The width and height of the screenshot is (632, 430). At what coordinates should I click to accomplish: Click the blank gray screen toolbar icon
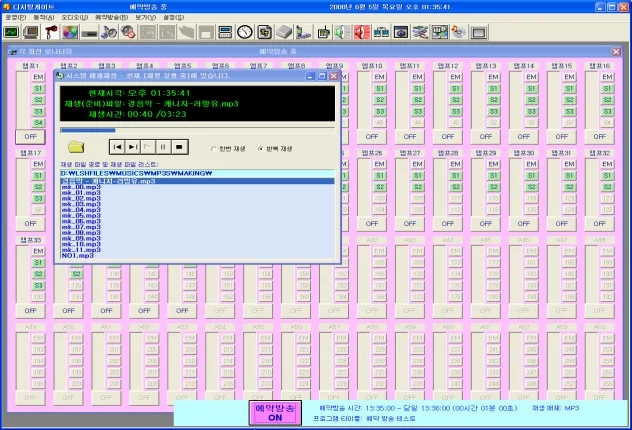(x=479, y=32)
